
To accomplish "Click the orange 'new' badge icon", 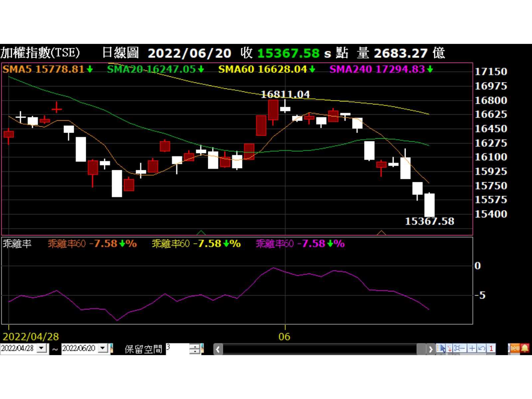I will point(514,348).
